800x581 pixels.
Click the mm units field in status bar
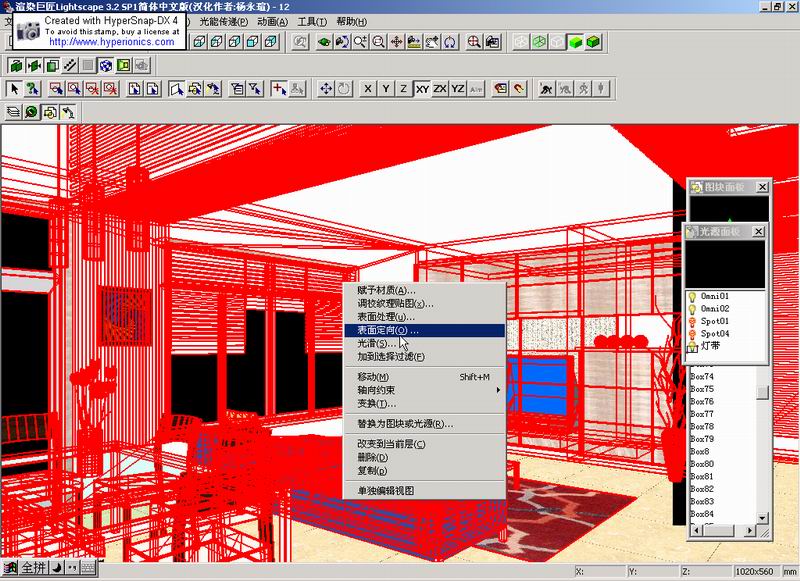(x=789, y=571)
